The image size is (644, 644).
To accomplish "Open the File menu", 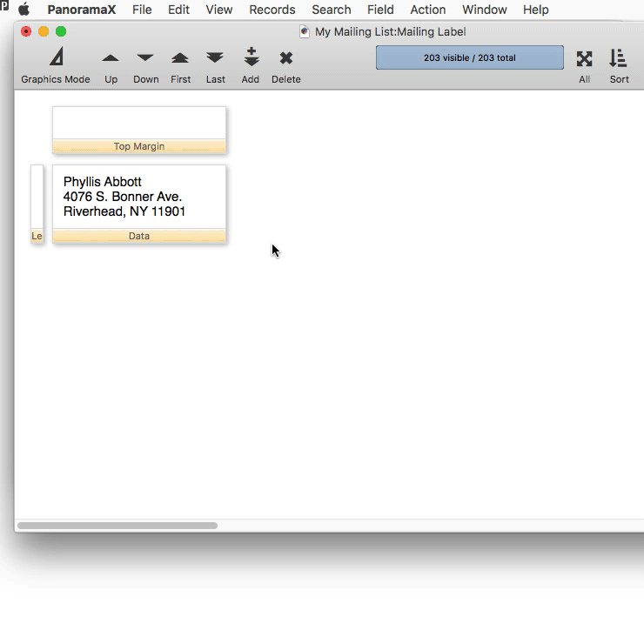I will click(x=142, y=10).
